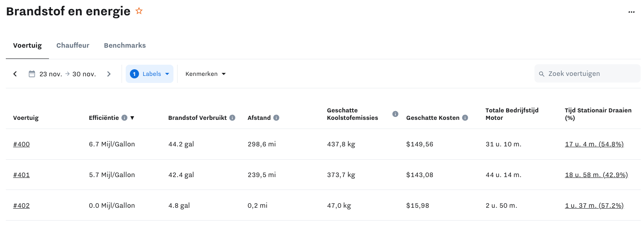Show info for Efficiëntie column

pos(124,118)
